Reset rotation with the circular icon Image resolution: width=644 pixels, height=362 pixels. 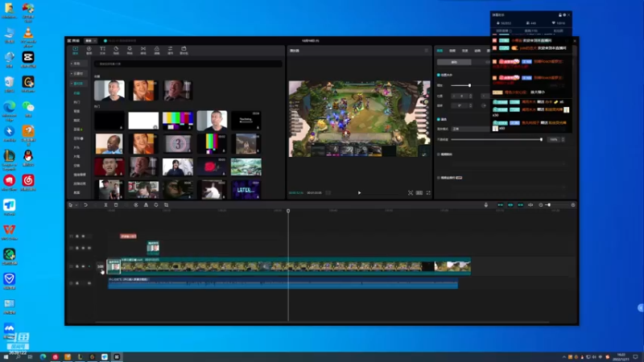tap(484, 105)
